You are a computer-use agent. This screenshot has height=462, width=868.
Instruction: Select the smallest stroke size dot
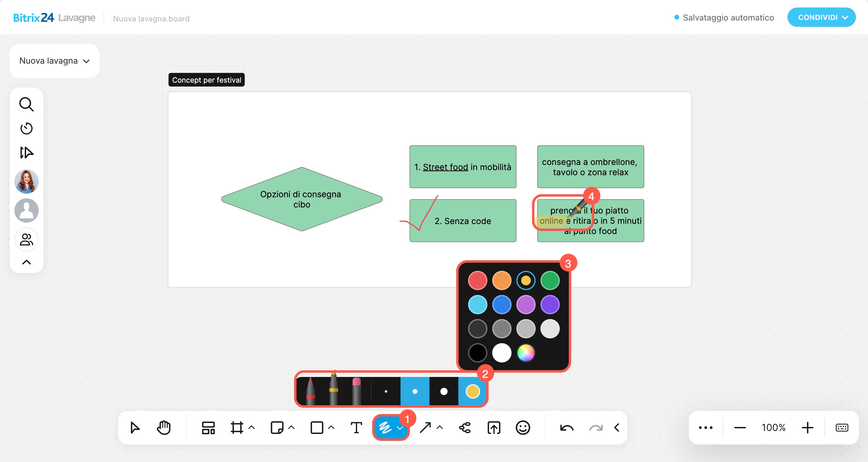[386, 391]
